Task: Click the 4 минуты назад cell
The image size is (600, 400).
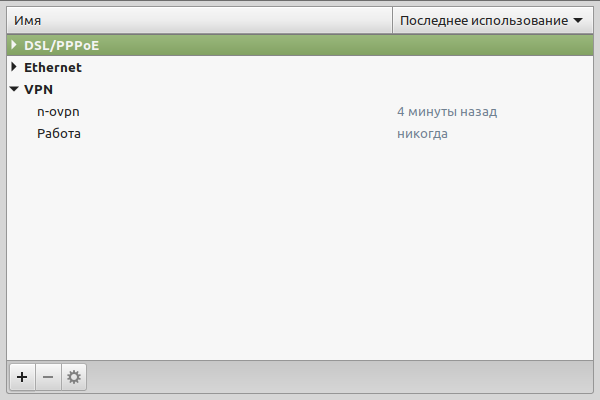Action: [447, 112]
